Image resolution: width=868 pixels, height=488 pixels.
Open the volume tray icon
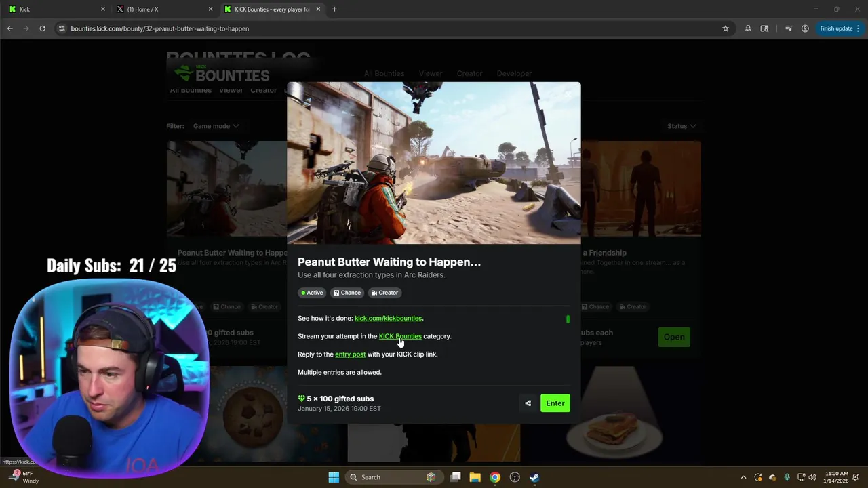point(812,477)
